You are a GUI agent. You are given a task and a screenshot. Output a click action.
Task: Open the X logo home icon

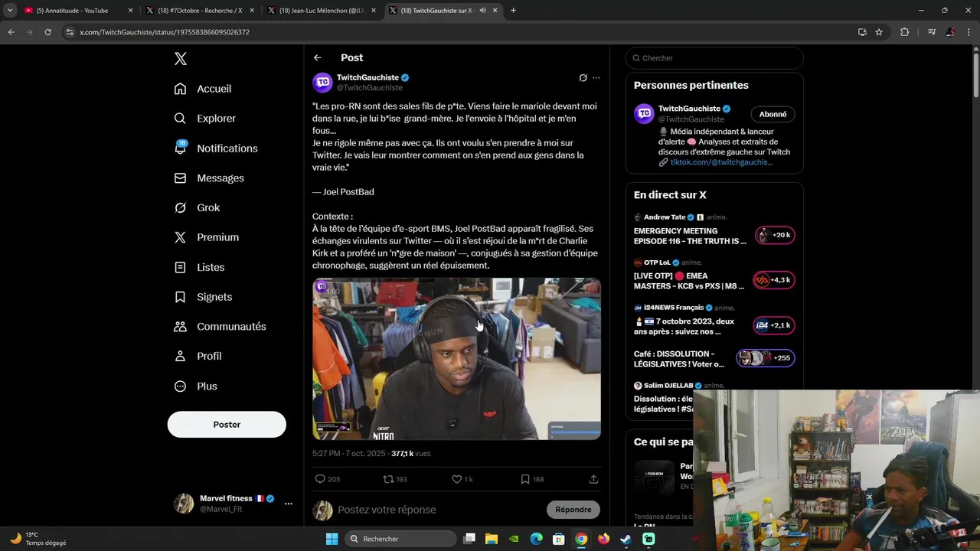[x=180, y=59]
